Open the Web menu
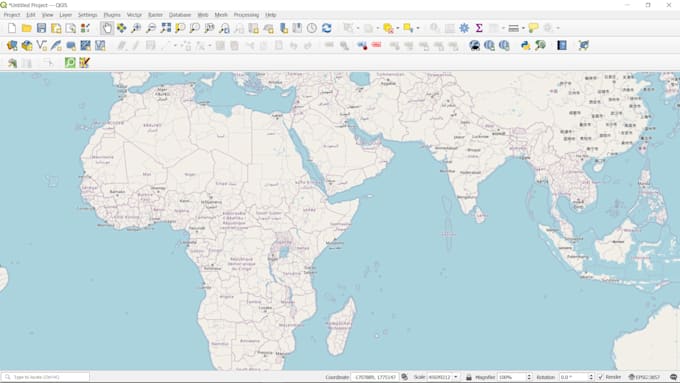 pyautogui.click(x=203, y=15)
